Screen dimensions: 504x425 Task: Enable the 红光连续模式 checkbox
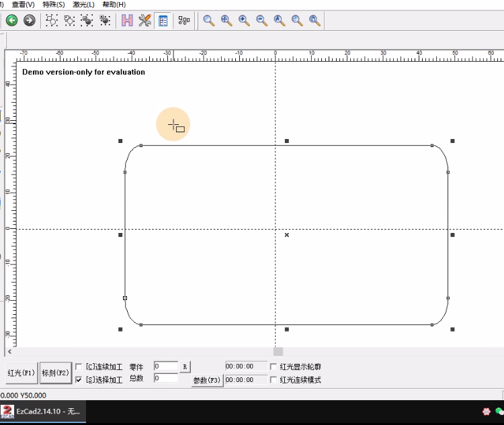click(274, 380)
